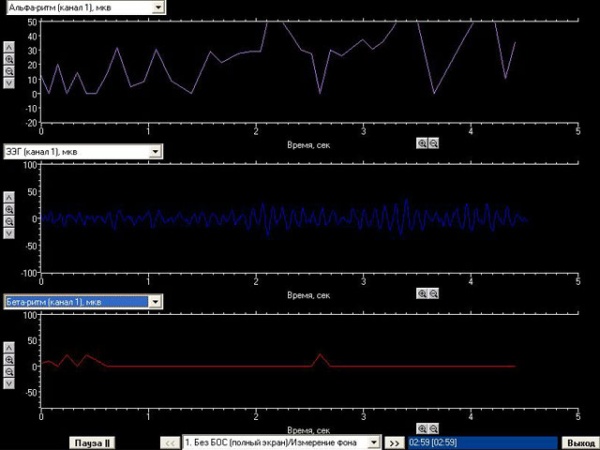Screen dimensions: 600x450
Task: Shift the alpha rhythm chart axis up
Action: pos(9,47)
